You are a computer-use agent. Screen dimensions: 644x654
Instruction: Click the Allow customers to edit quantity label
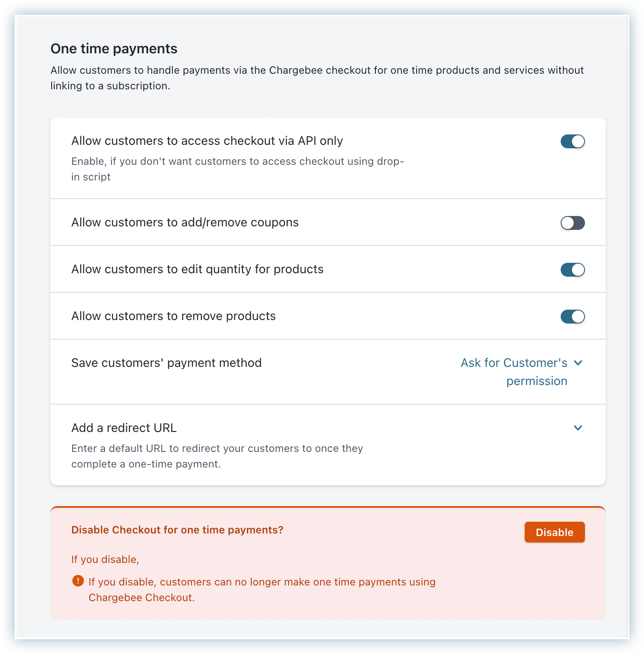197,269
